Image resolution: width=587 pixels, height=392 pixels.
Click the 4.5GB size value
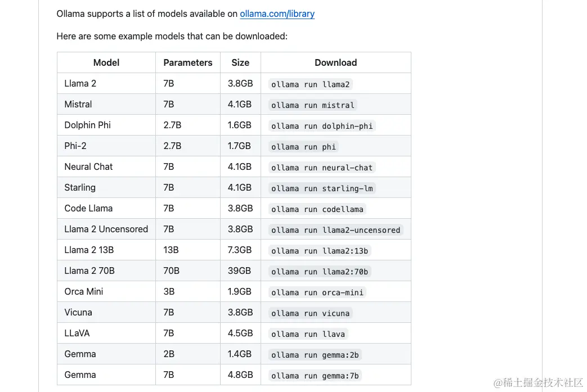click(240, 334)
